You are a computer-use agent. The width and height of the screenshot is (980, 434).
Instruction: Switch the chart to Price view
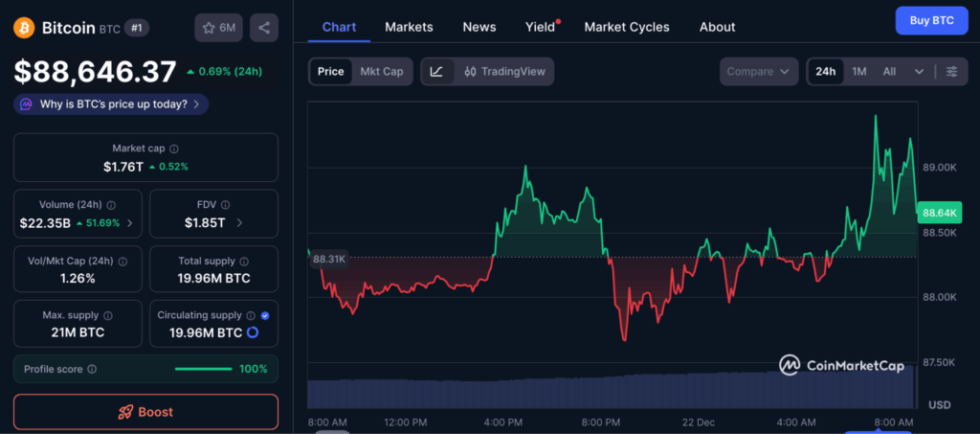tap(331, 72)
